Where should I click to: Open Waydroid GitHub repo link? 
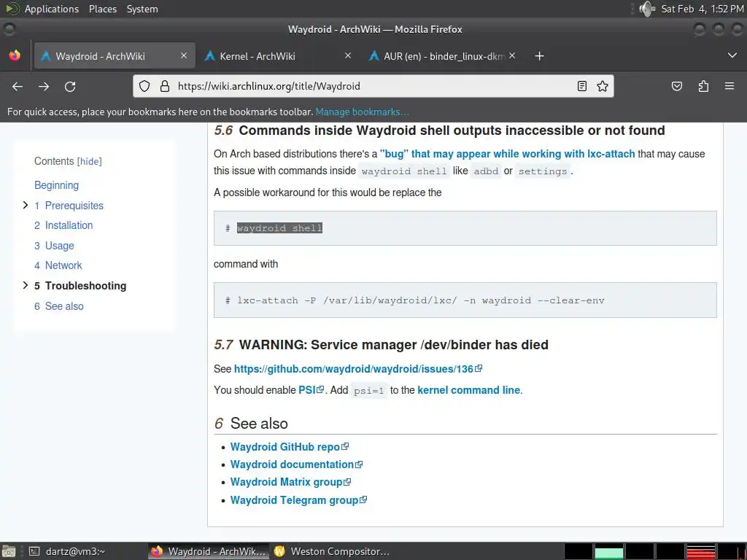point(289,447)
